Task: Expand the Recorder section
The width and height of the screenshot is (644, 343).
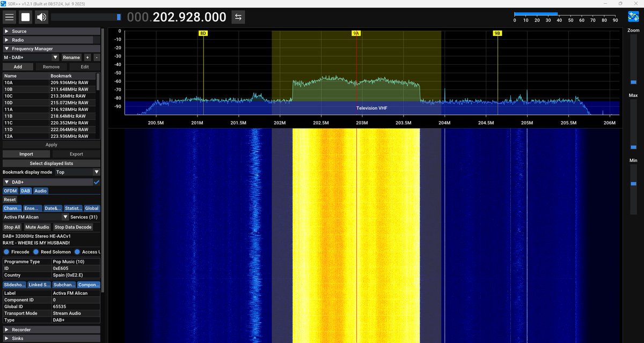Action: coord(52,330)
